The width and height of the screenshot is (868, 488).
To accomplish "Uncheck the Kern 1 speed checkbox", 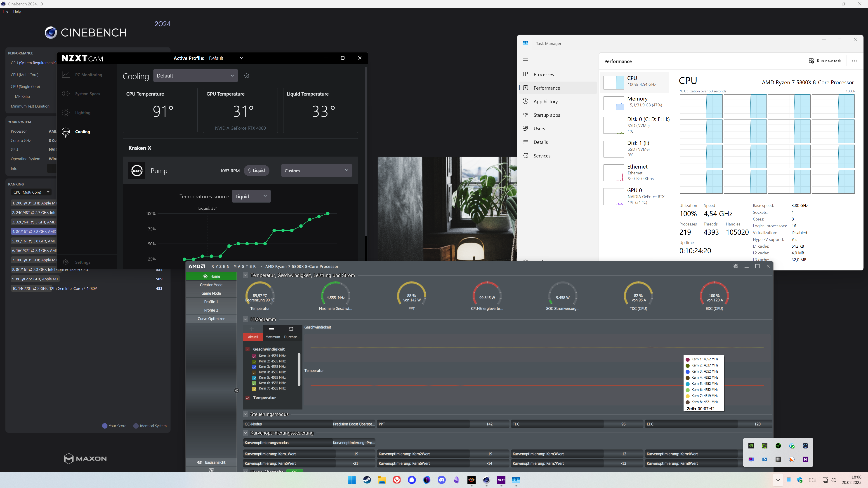I will tap(254, 356).
